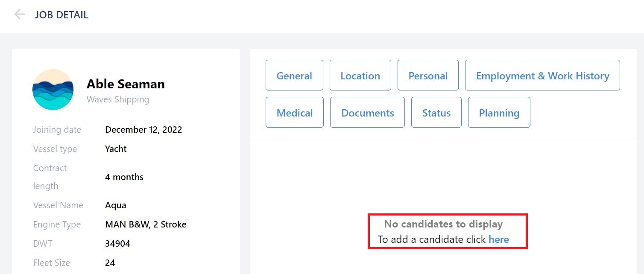
Task: Switch to the Medical tab
Action: point(295,112)
